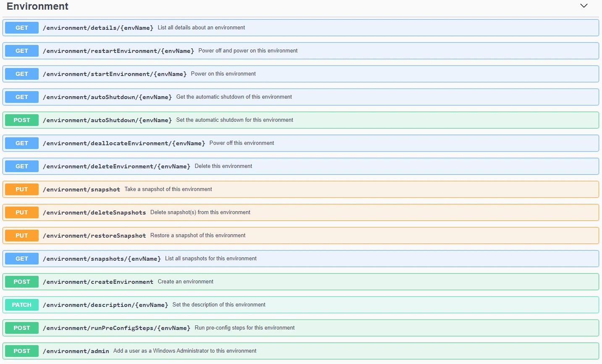Expand the deleteEnvironment GET operation

[x=301, y=166]
